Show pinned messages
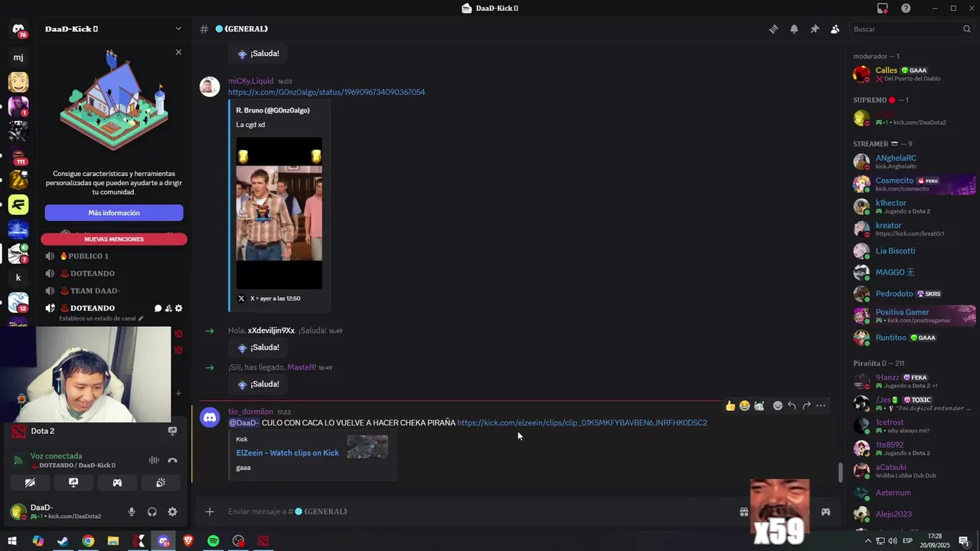 pos(815,29)
